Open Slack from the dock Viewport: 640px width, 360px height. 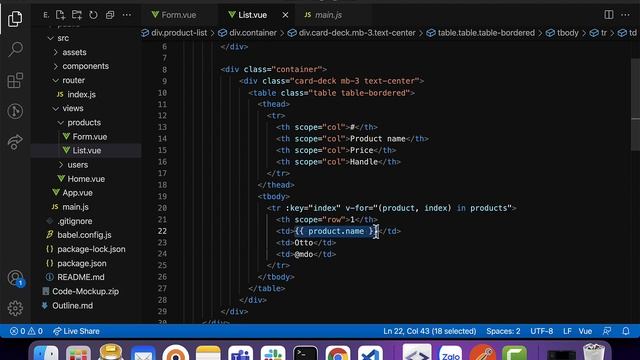pos(273,354)
